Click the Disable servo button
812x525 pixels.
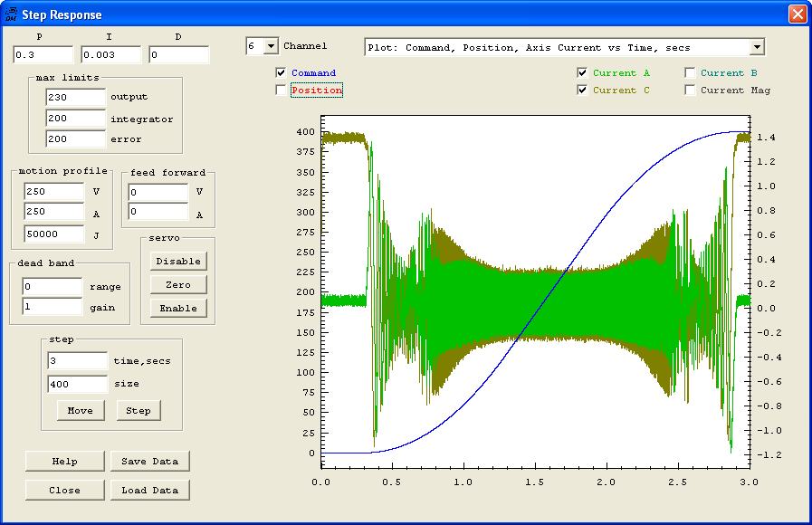178,261
